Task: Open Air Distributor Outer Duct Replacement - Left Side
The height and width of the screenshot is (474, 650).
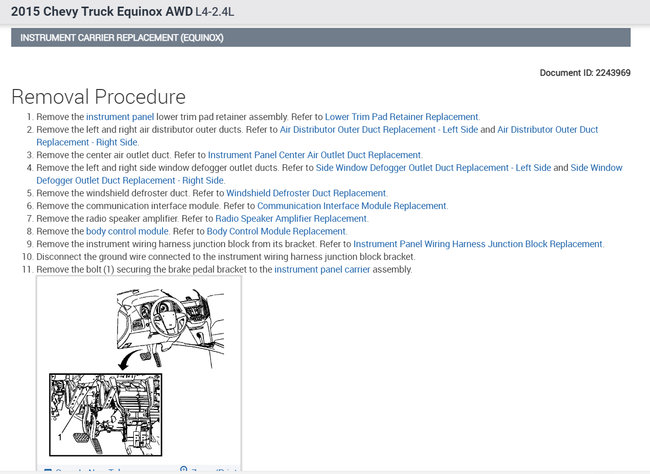Action: [379, 130]
